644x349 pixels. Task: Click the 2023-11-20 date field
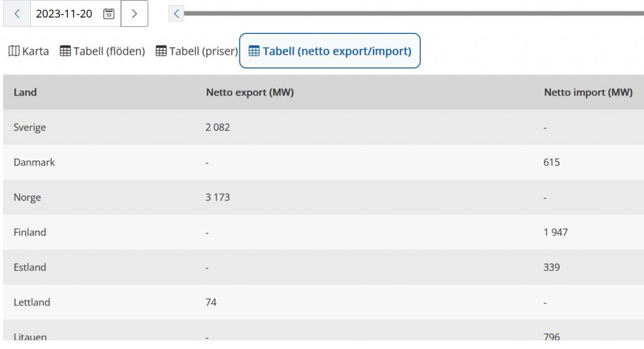pos(65,14)
